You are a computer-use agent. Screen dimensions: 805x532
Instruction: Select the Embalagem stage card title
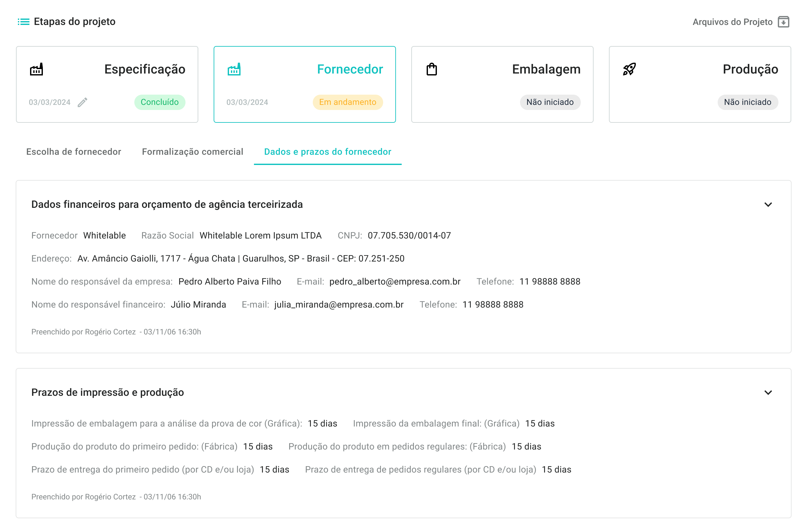click(546, 69)
